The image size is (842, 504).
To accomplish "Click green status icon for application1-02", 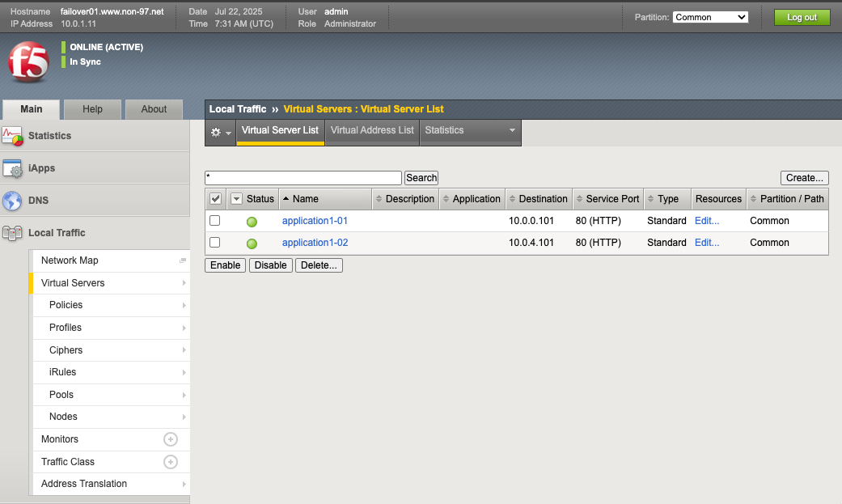I will pyautogui.click(x=252, y=244).
